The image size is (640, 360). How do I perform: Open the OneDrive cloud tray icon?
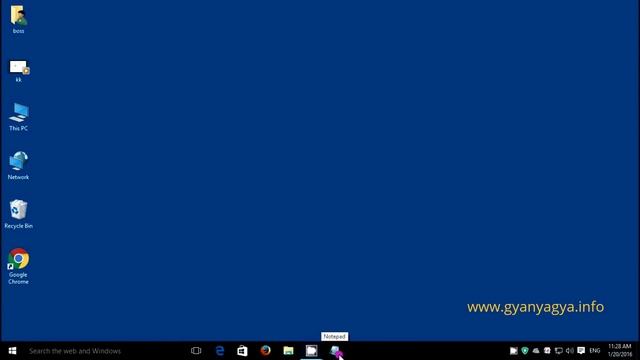[x=536, y=351]
